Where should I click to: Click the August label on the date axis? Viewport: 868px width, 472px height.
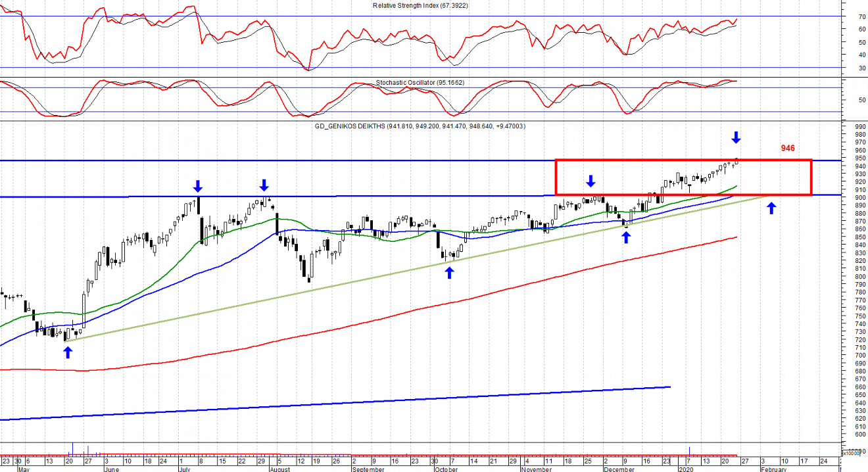click(281, 469)
